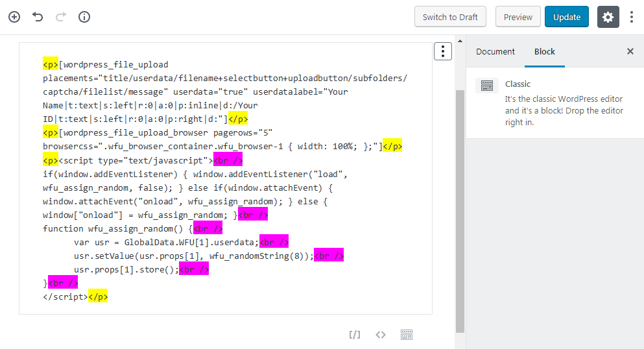The width and height of the screenshot is (644, 349).
Task: Open Classic block options menu
Action: pos(443,51)
